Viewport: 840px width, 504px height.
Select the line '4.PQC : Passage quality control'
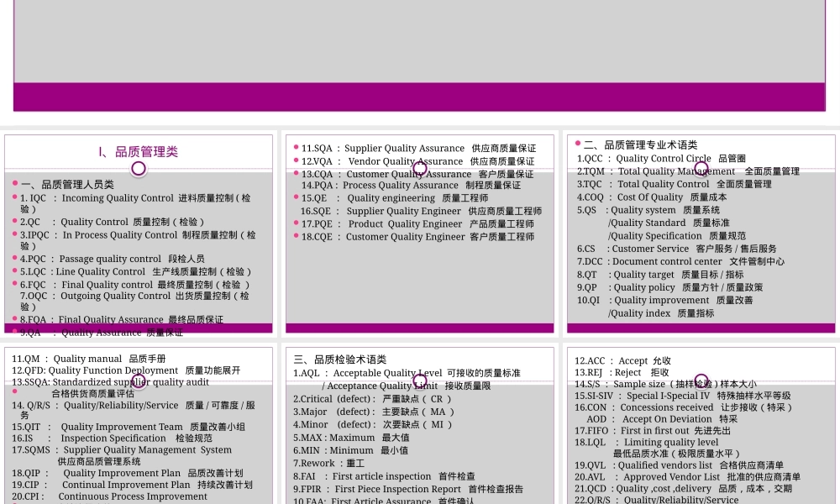[91, 260]
